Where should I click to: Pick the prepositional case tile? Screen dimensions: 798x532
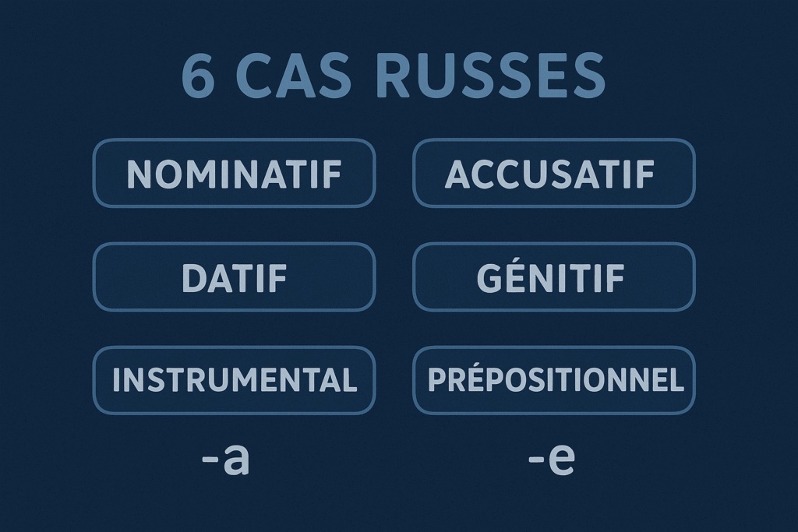tap(553, 380)
